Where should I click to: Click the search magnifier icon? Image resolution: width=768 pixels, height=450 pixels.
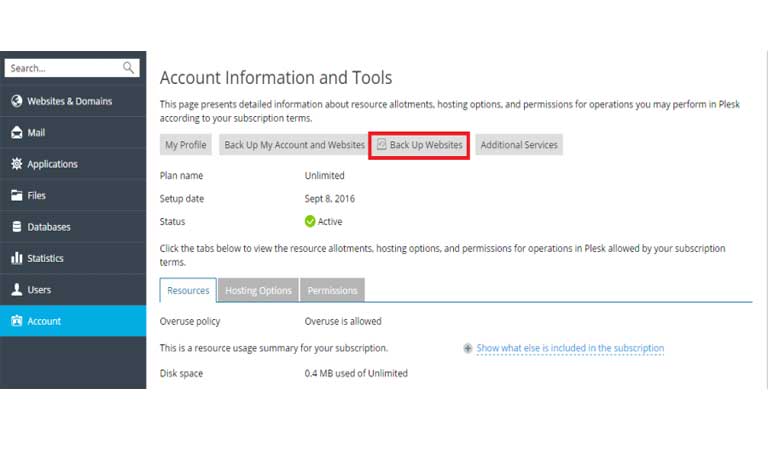pyautogui.click(x=128, y=68)
